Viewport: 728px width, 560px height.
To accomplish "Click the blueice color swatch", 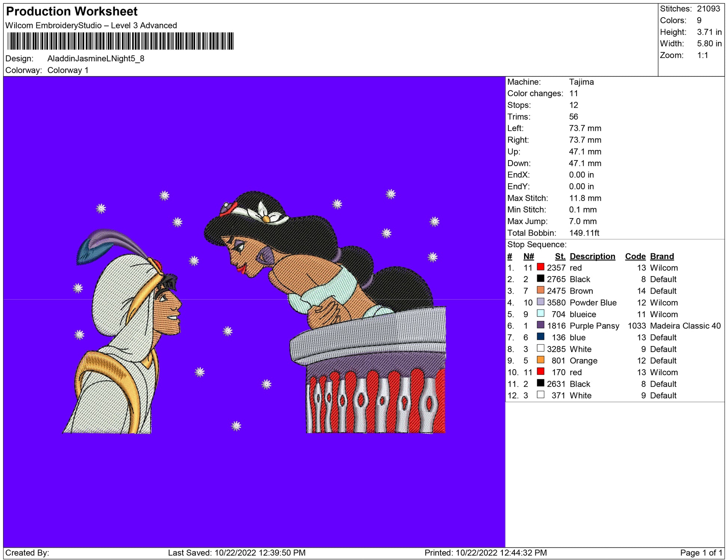I will 540,313.
